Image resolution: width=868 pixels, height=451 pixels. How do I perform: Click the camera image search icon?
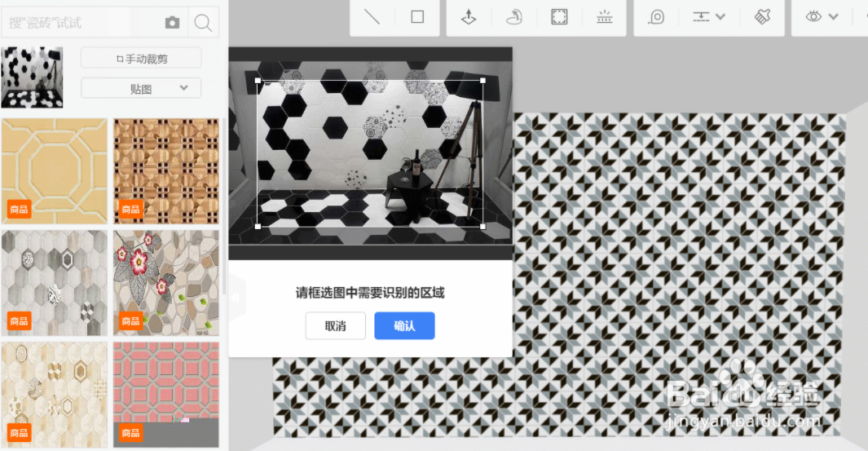(x=172, y=23)
